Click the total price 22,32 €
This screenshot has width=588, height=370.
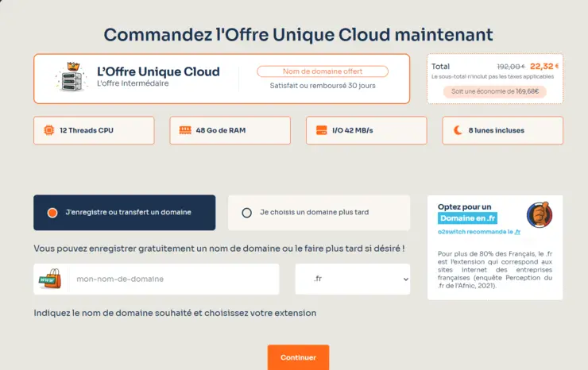(x=544, y=67)
